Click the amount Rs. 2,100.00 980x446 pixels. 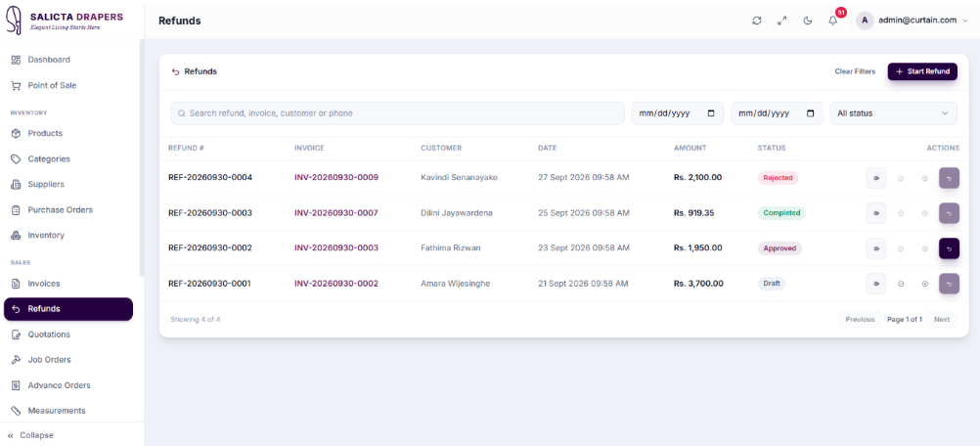tap(697, 178)
